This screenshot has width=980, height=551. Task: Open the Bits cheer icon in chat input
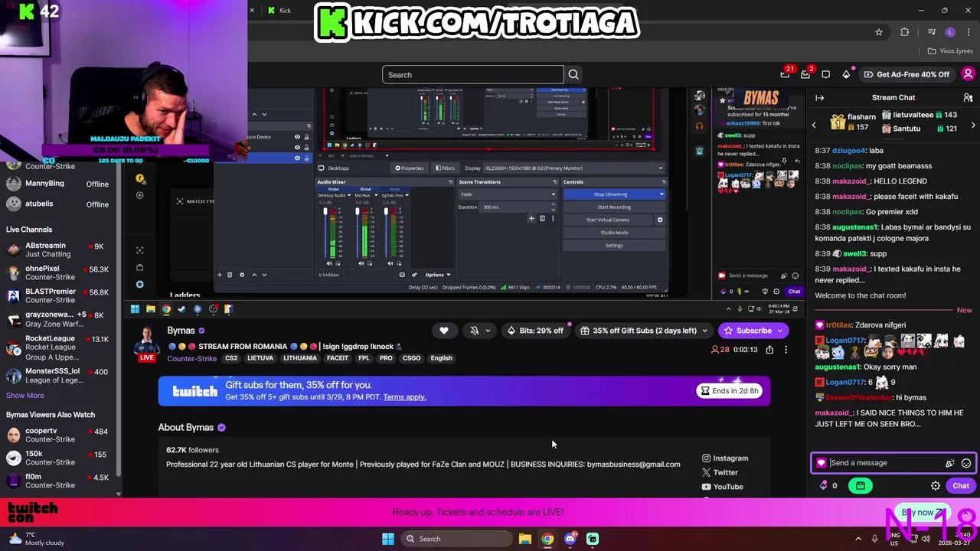click(950, 463)
